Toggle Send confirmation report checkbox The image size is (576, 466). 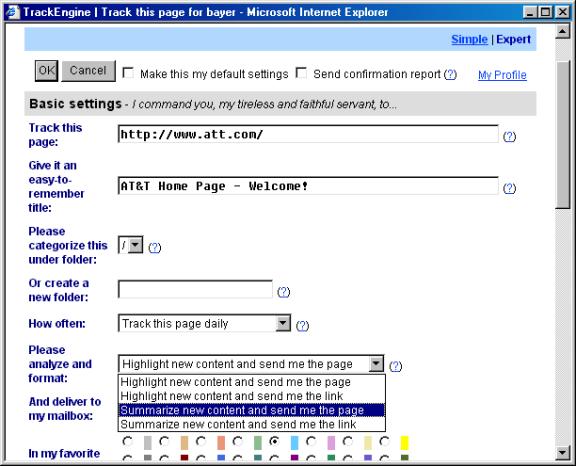tap(301, 73)
